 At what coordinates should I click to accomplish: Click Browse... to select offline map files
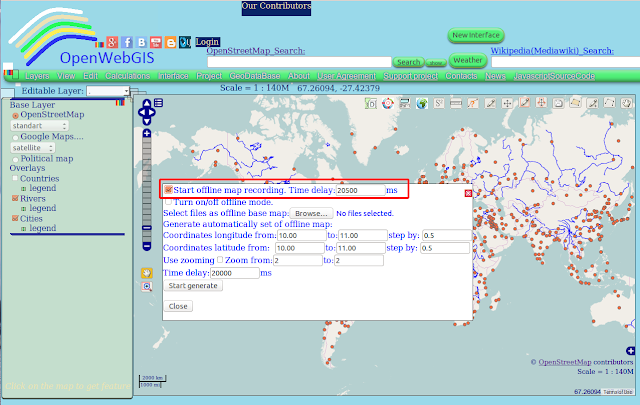(311, 214)
